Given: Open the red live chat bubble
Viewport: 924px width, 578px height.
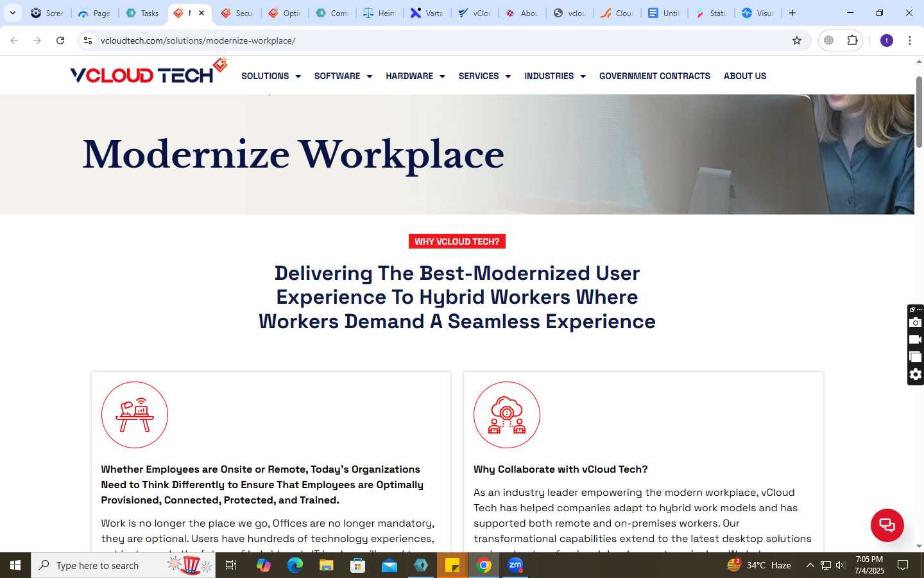Looking at the screenshot, I should (887, 525).
